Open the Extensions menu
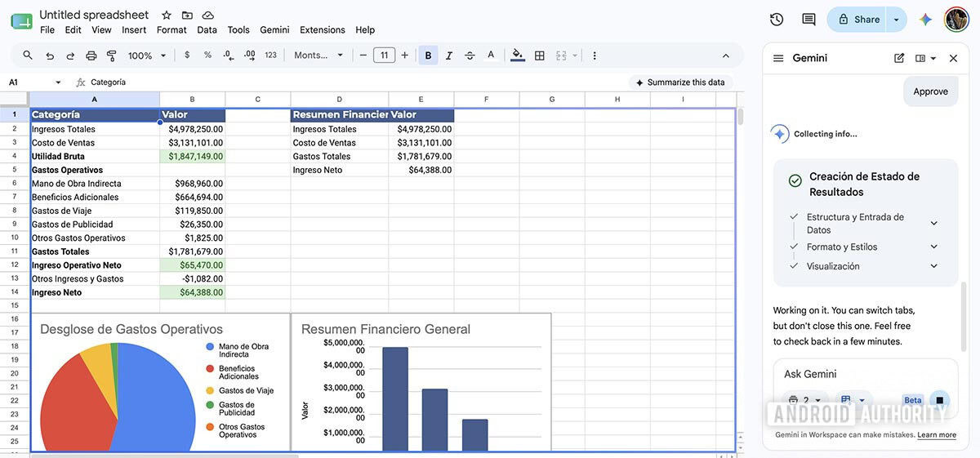Image resolution: width=980 pixels, height=458 pixels. pos(323,30)
